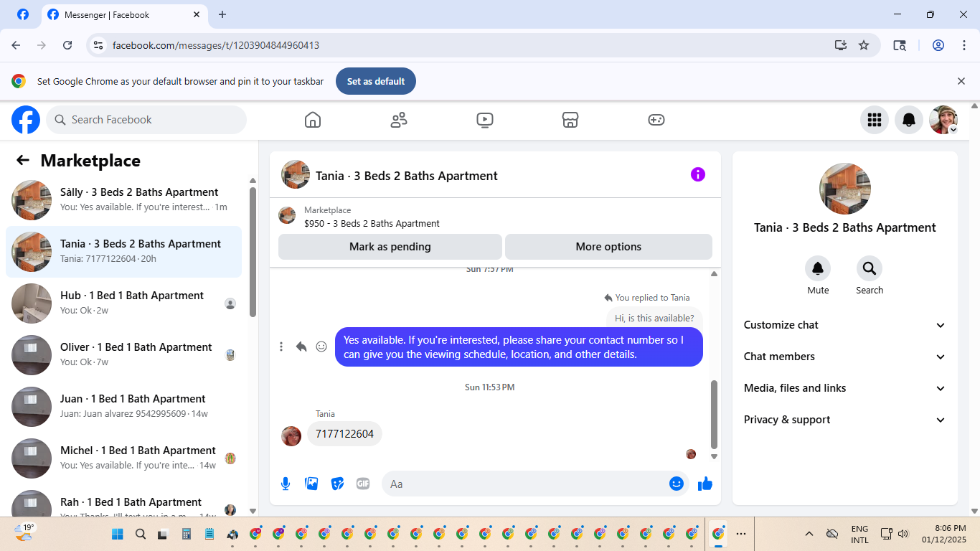Open the emoji picker in the message box
Image resolution: width=980 pixels, height=551 pixels.
tap(676, 484)
